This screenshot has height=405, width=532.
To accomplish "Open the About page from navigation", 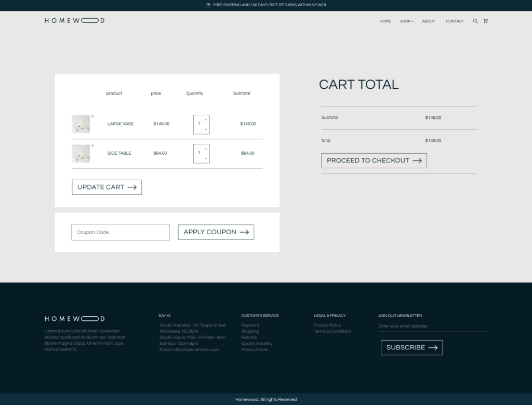I will (x=429, y=21).
